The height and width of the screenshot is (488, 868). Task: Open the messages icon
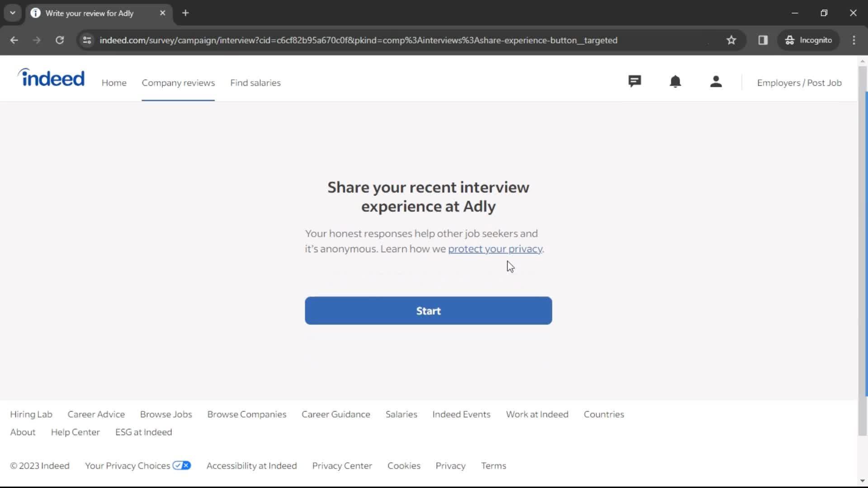(634, 82)
